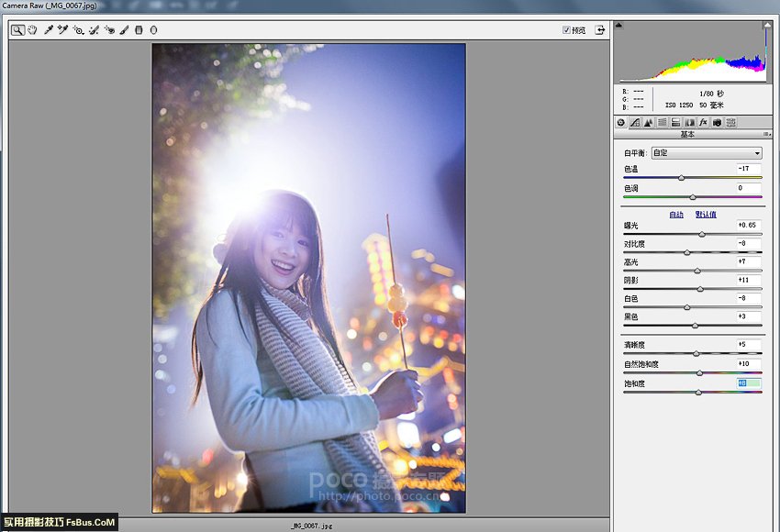Pick the White Balance eyedropper tool
Viewport: 780px width, 532px height.
48,30
